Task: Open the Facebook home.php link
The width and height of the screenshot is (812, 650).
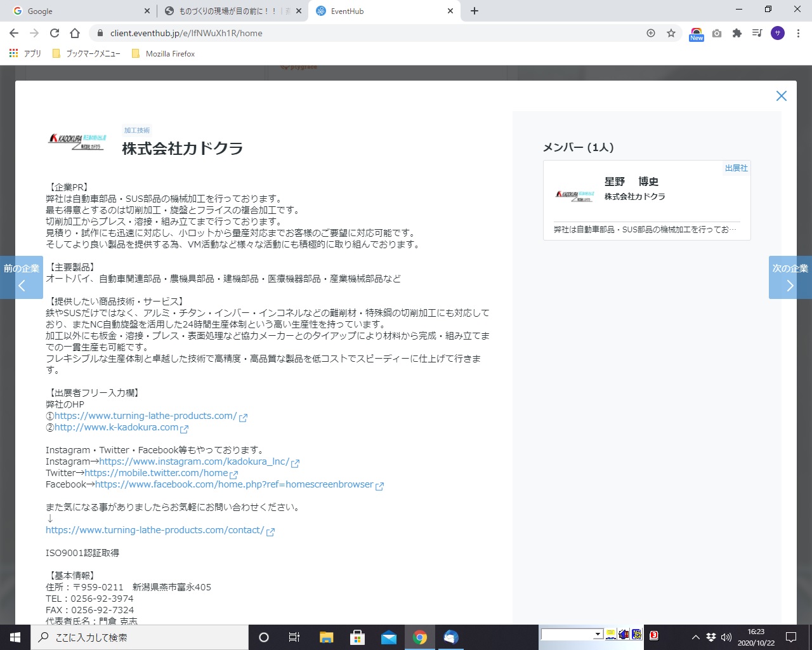Action: point(234,484)
